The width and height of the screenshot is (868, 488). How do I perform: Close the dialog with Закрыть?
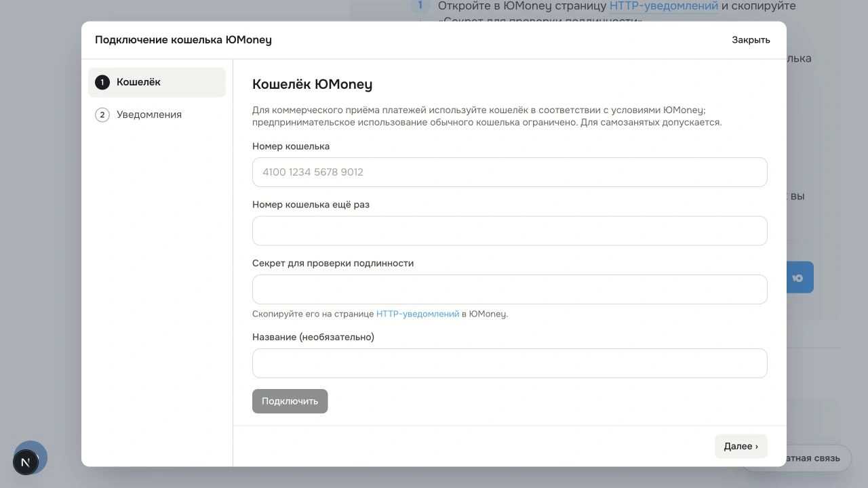click(751, 40)
